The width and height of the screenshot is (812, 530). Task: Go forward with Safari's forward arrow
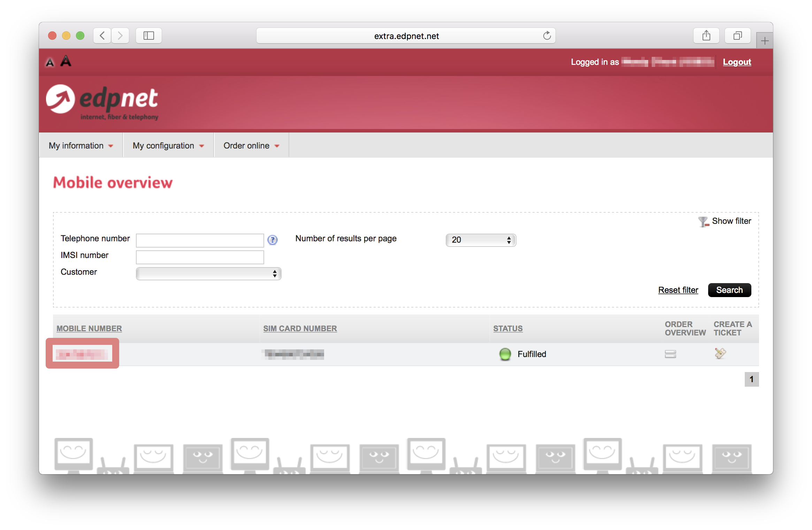click(120, 36)
